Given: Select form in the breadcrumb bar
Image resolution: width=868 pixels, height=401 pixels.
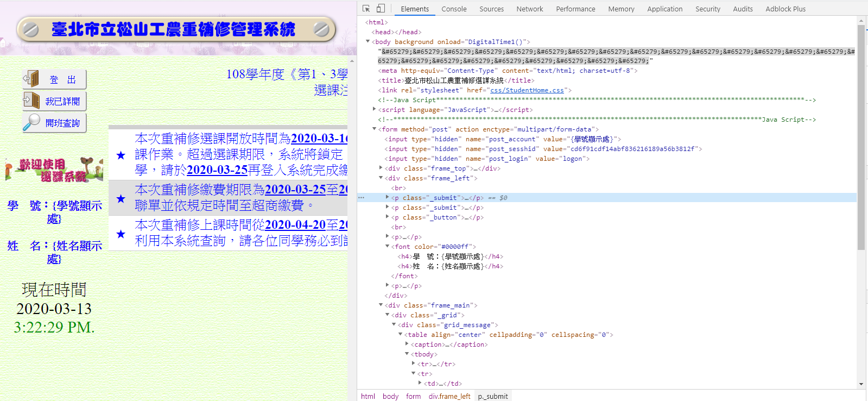Looking at the screenshot, I should point(413,396).
